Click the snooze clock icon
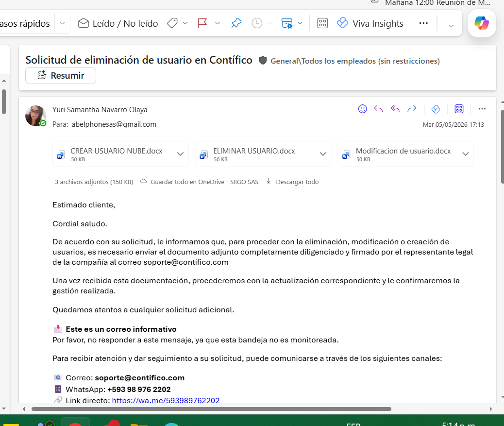 257,23
